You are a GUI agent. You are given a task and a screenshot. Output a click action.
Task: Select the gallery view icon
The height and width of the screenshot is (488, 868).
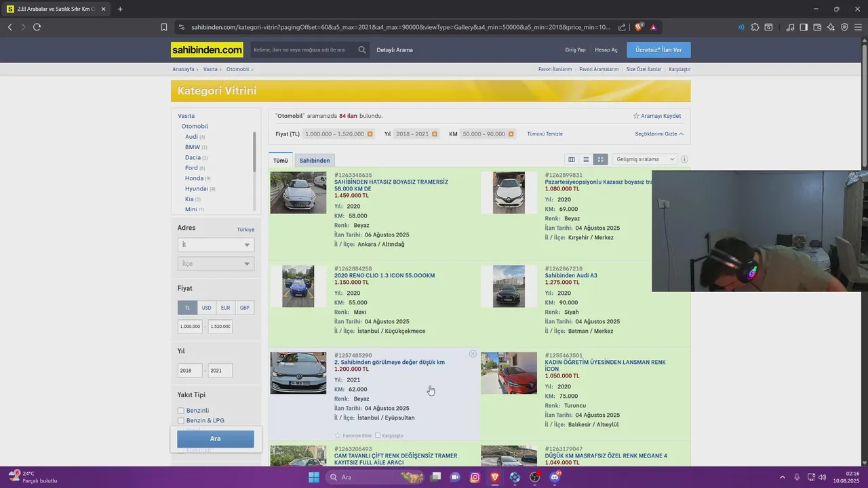tap(600, 159)
